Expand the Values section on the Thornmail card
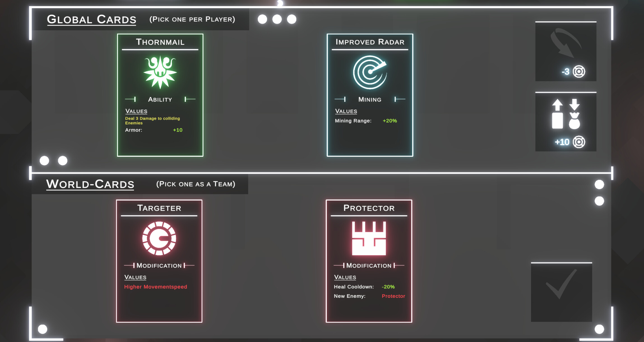The width and height of the screenshot is (644, 342). pyautogui.click(x=136, y=111)
